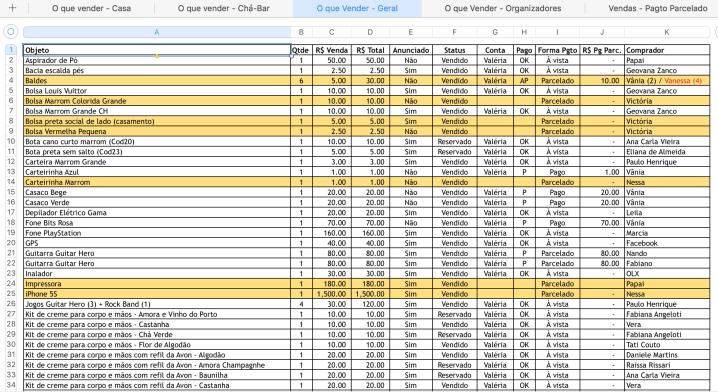Click the 'Nando' buyer cell
This screenshot has width=718, height=392.
point(667,253)
